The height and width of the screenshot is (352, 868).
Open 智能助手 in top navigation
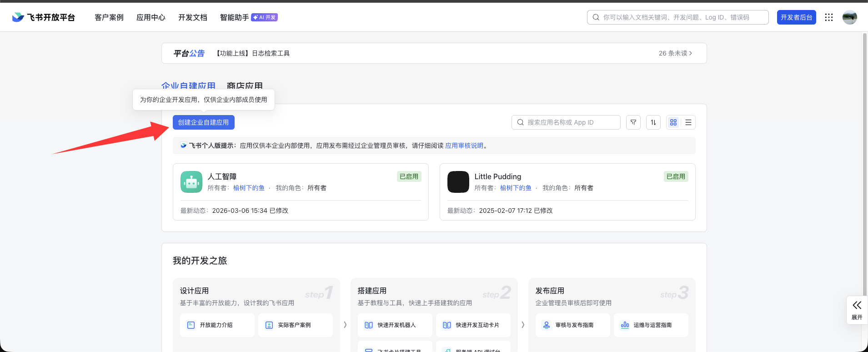point(235,17)
